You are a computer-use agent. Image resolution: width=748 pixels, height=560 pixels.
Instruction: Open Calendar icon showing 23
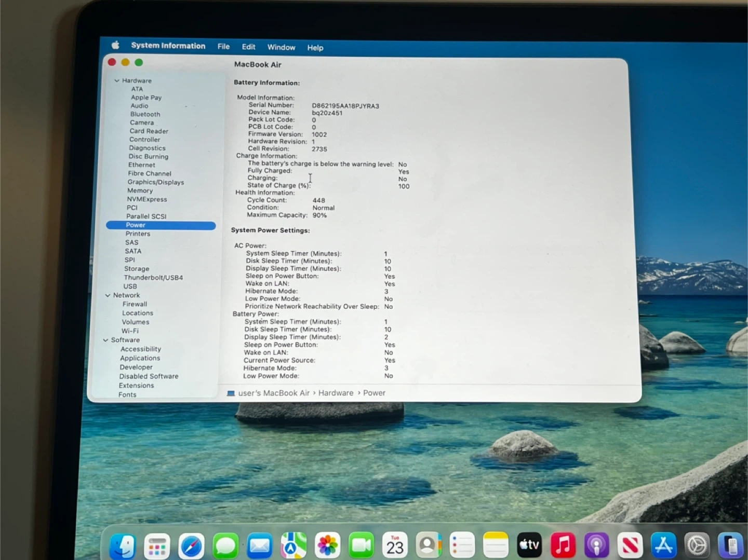pyautogui.click(x=395, y=546)
